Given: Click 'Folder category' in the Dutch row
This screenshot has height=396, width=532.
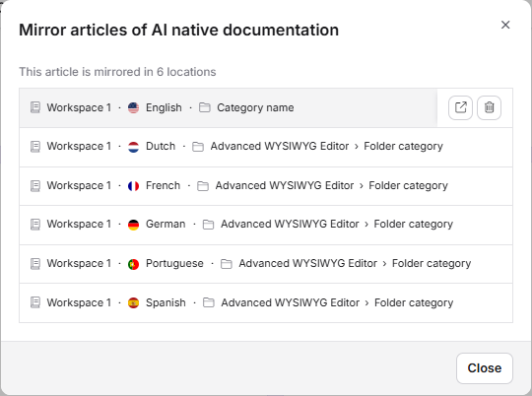Looking at the screenshot, I should (403, 147).
